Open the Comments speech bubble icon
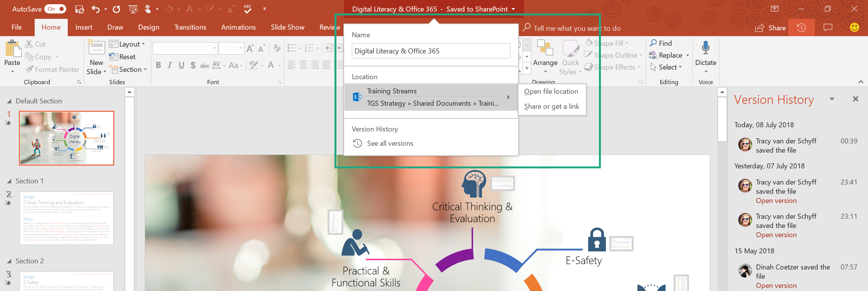The height and width of the screenshot is (291, 868). pyautogui.click(x=828, y=28)
